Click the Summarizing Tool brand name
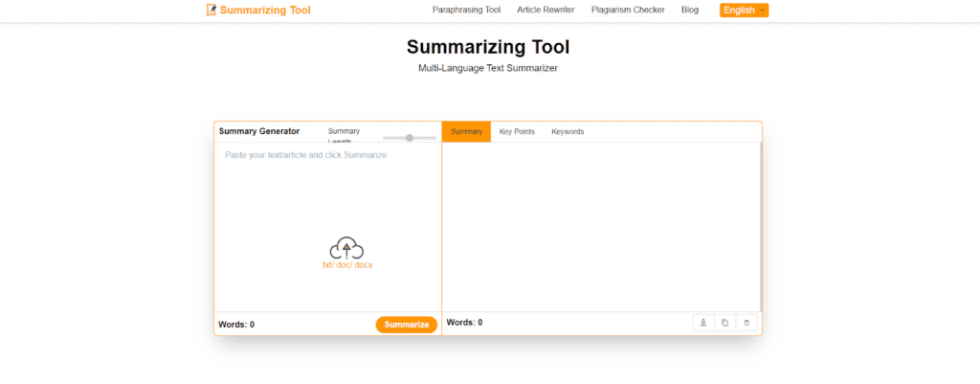The image size is (980, 384). point(265,11)
